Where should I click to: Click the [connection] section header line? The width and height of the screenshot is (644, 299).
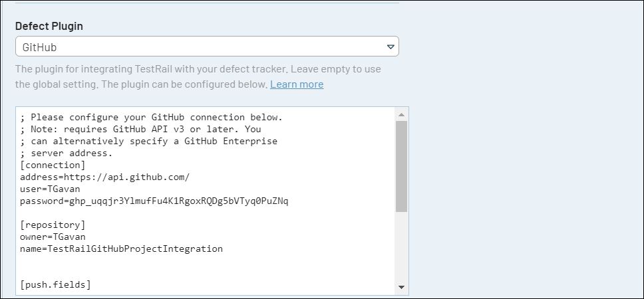click(x=53, y=165)
